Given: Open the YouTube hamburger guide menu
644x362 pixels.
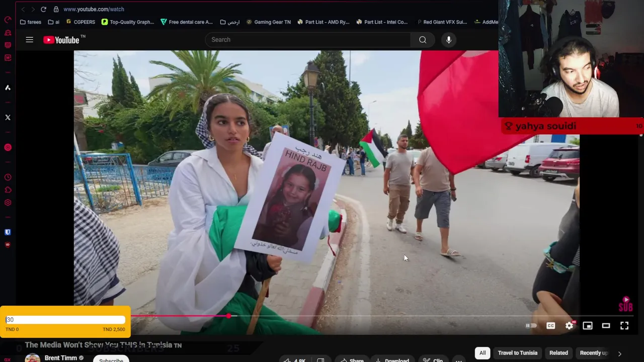Looking at the screenshot, I should pos(29,40).
